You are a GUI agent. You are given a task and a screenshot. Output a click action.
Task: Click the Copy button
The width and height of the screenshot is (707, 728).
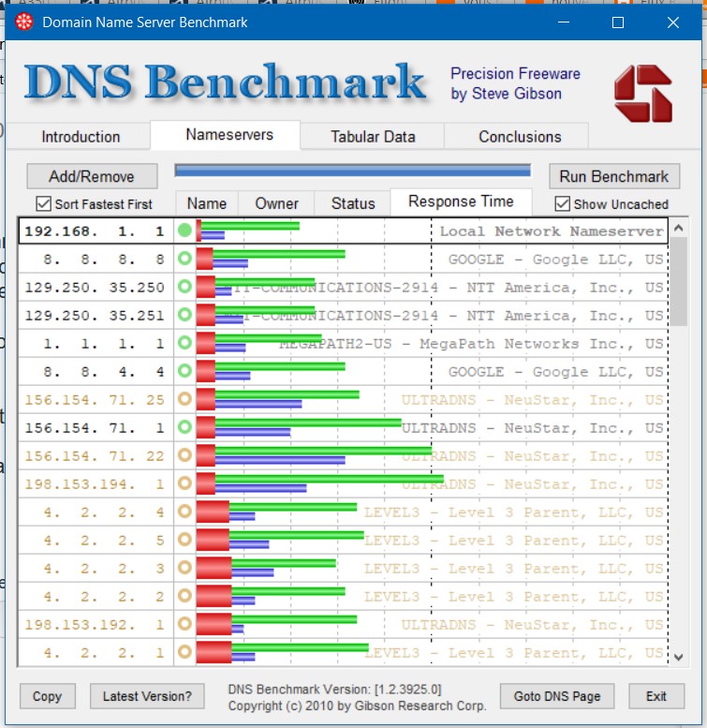tap(48, 696)
